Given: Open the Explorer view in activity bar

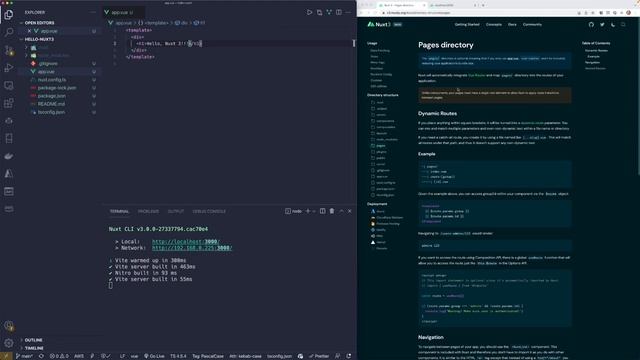Looking at the screenshot, I should tap(9, 15).
